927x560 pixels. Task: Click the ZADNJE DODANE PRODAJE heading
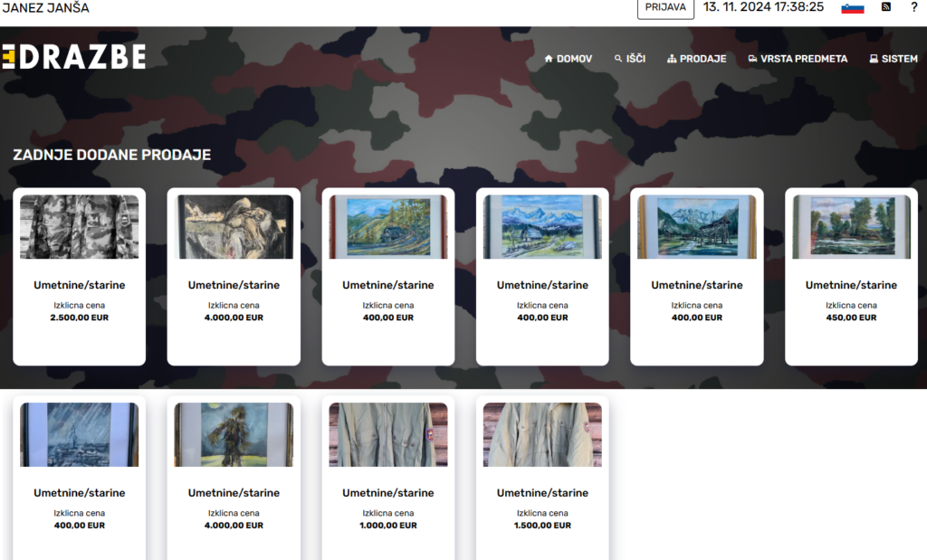point(111,155)
